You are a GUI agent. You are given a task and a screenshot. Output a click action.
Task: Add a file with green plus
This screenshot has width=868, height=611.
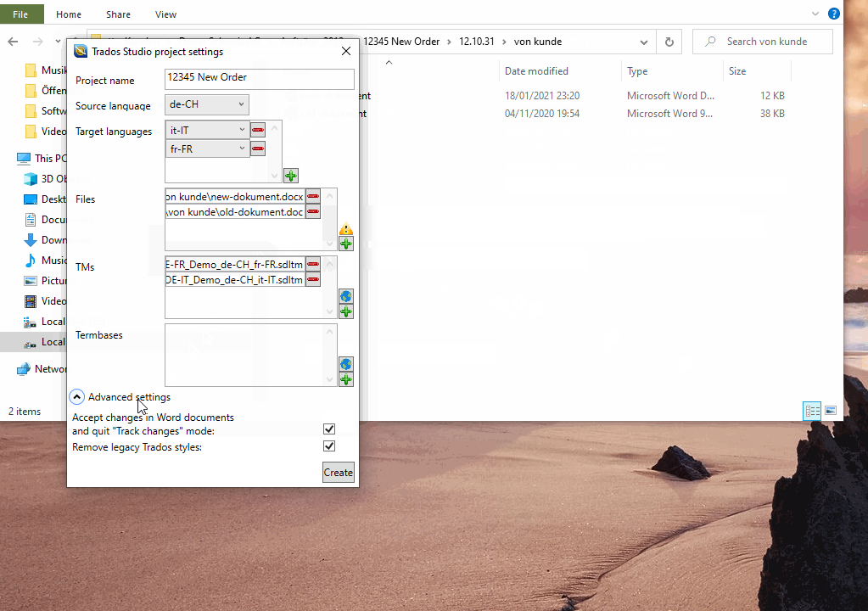(346, 244)
